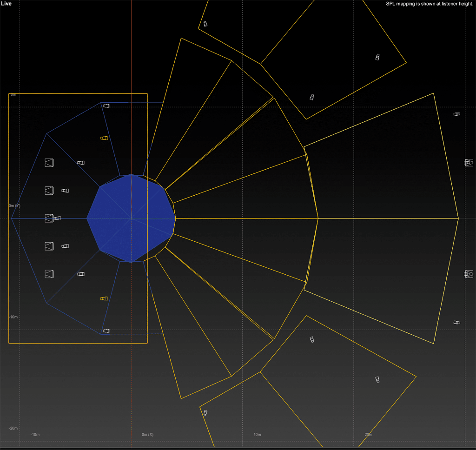Click the Live mode label
Viewport: 476px width, 450px height.
(7, 4)
